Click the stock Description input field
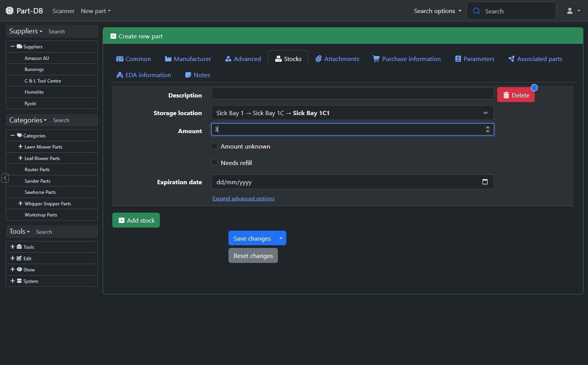This screenshot has width=588, height=365. coord(352,93)
